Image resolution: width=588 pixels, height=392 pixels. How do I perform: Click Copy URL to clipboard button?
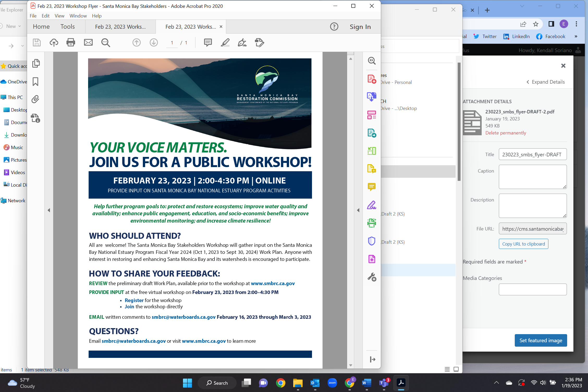[523, 244]
